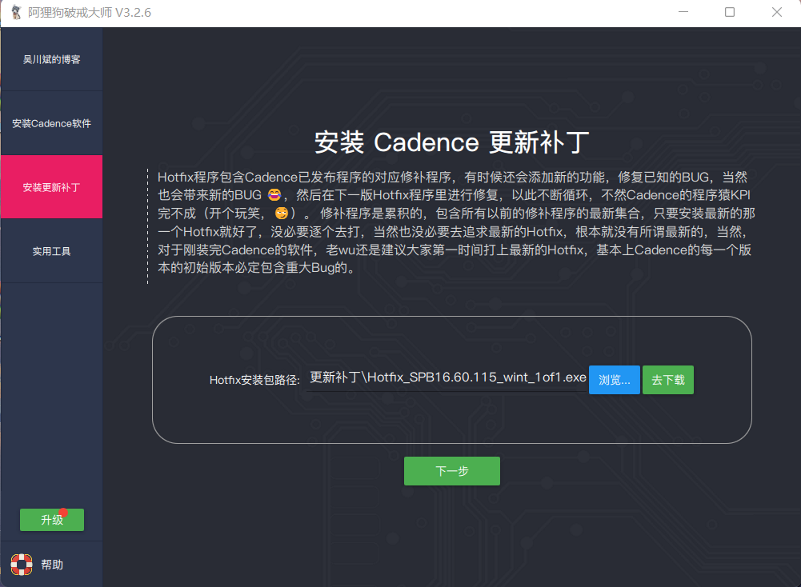Click the Hotfix package path field
801x587 pixels.
click(x=447, y=379)
